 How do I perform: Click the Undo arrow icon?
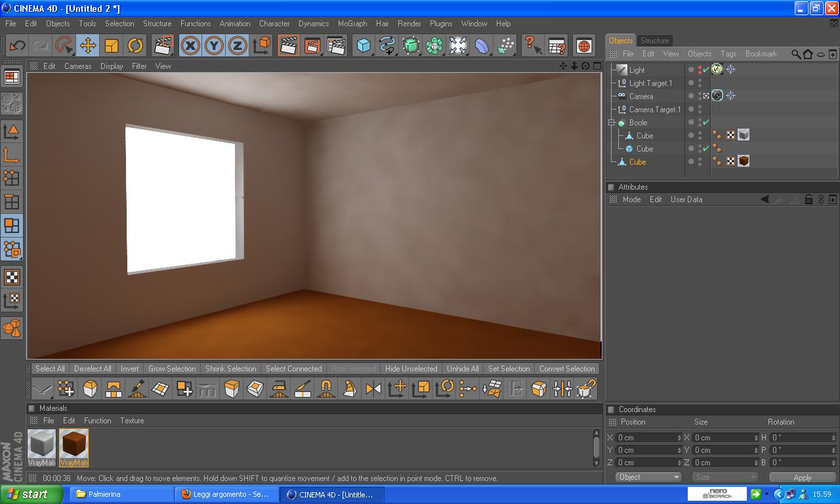[17, 45]
